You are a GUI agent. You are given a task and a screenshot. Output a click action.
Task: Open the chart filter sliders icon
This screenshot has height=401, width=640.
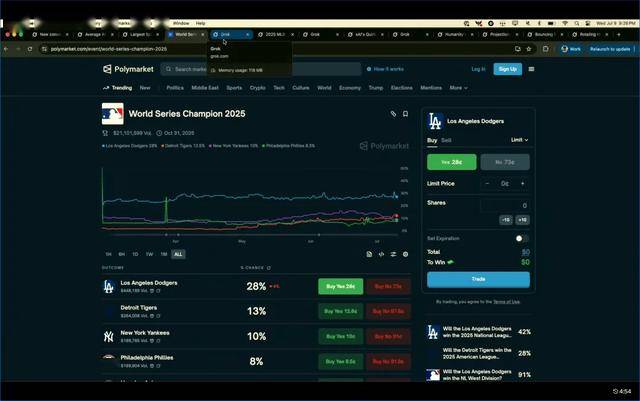point(393,254)
